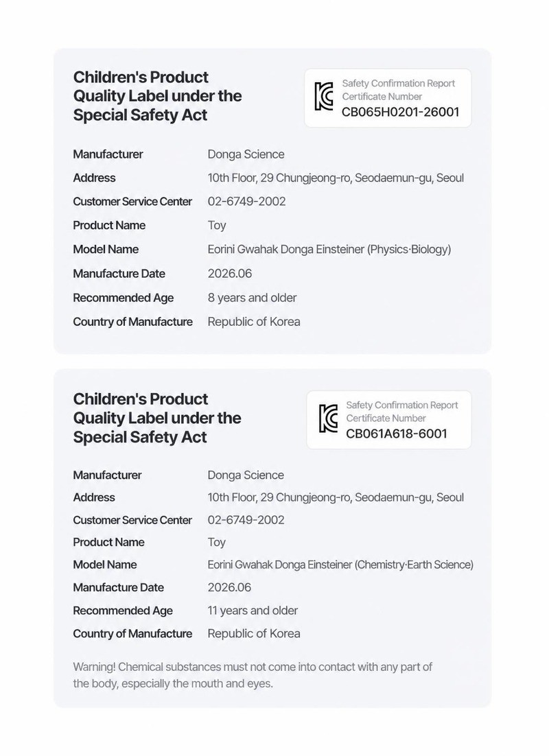The width and height of the screenshot is (549, 756).
Task: Click Donga Science in the first label
Action: (x=246, y=154)
